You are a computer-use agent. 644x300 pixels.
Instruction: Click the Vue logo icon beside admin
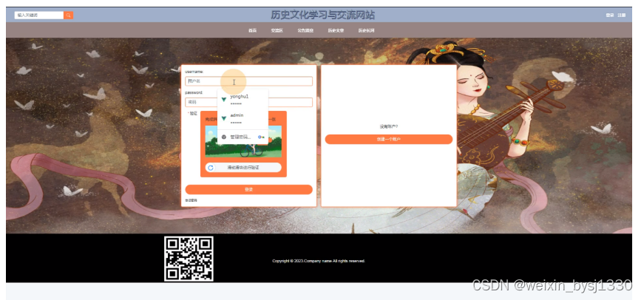tap(224, 118)
